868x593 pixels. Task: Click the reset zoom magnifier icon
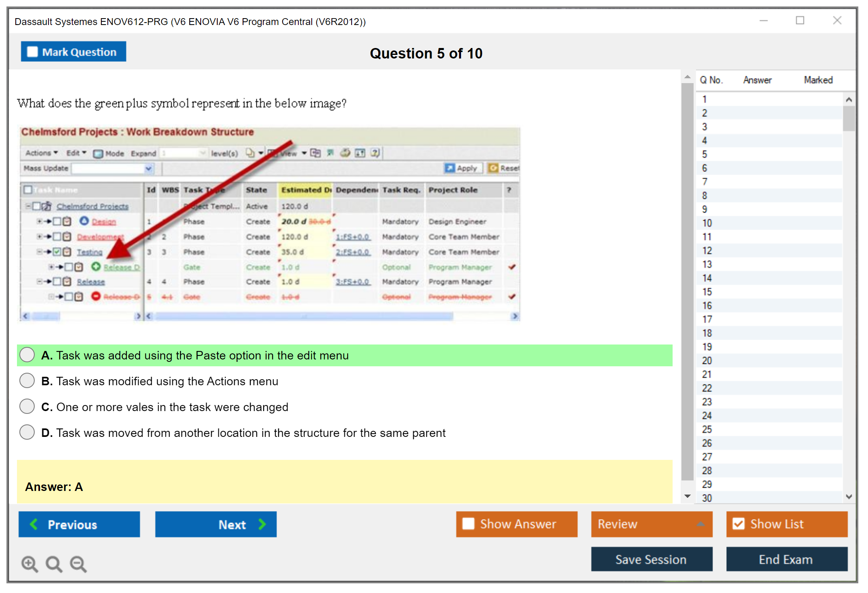(x=54, y=564)
